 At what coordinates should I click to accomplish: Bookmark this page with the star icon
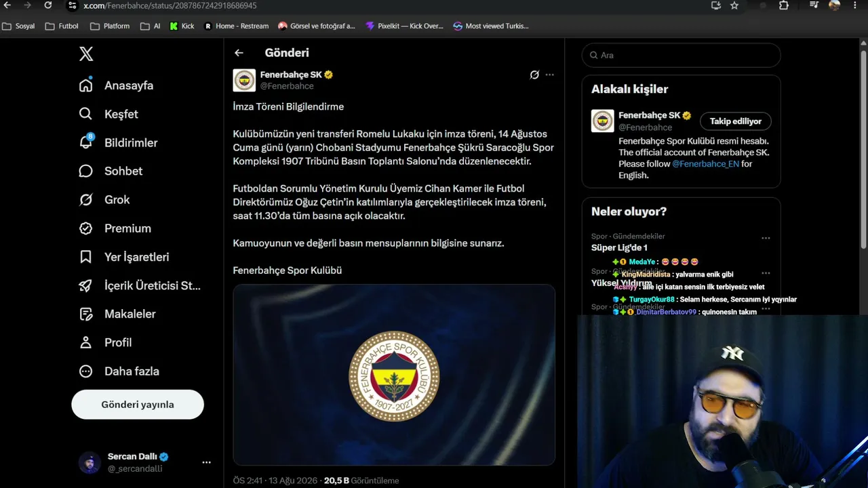[x=734, y=5]
